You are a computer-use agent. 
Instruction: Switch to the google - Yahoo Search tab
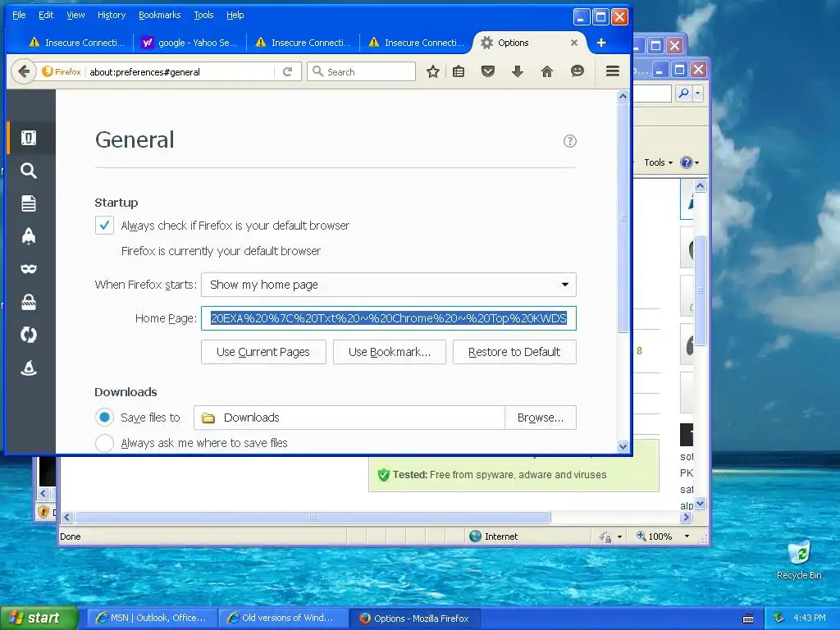tap(189, 43)
